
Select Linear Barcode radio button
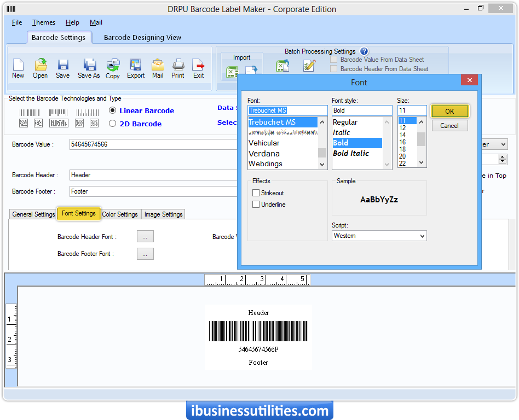113,110
